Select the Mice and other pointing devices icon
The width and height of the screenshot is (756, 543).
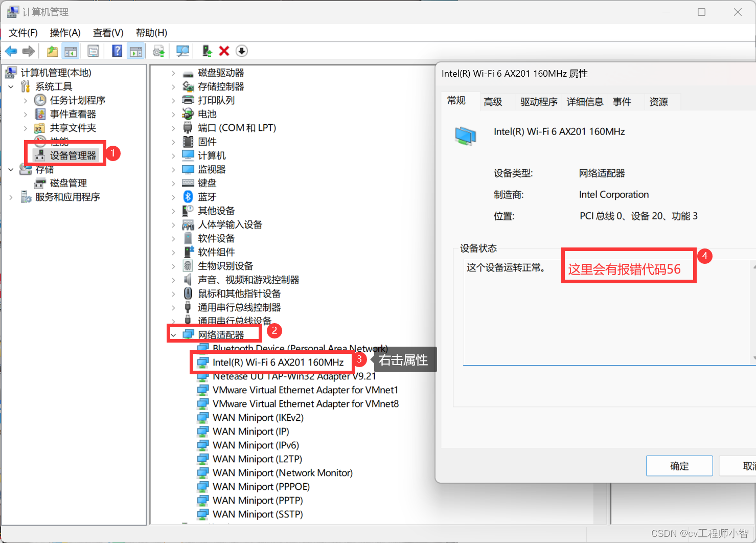(x=188, y=293)
